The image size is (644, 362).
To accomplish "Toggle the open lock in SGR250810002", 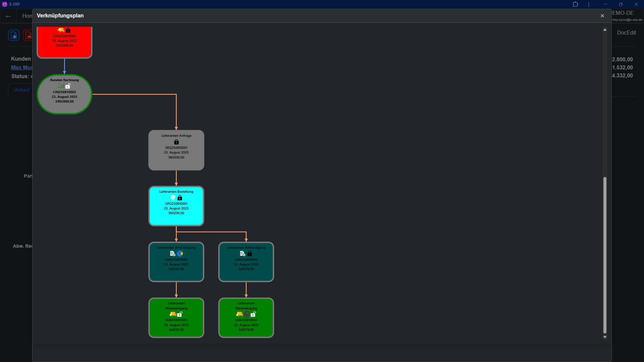I will tap(253, 314).
